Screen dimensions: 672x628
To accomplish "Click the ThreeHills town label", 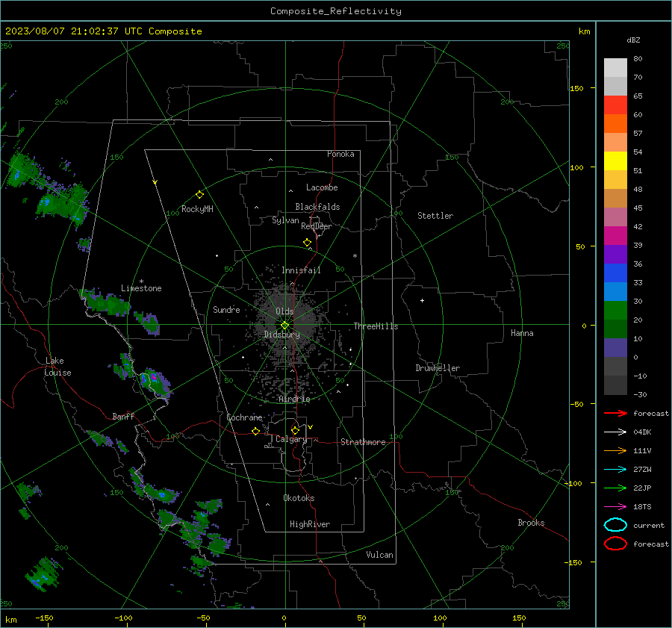I will pos(376,326).
